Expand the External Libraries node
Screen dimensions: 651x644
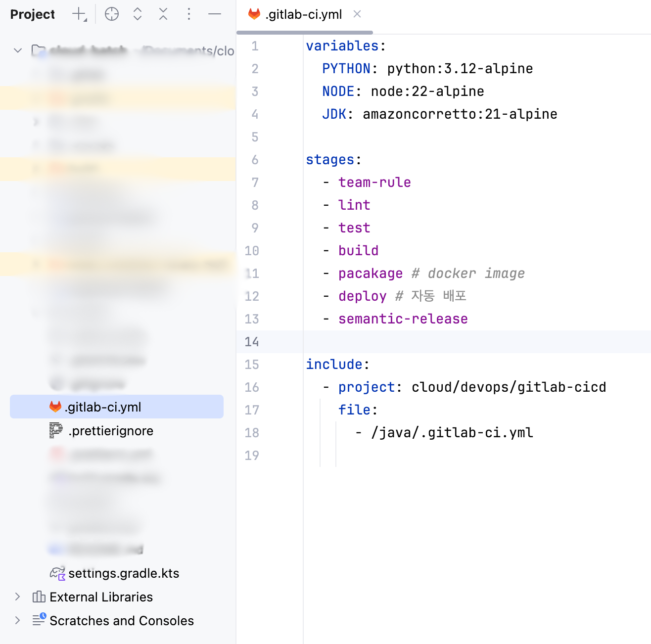(x=18, y=597)
